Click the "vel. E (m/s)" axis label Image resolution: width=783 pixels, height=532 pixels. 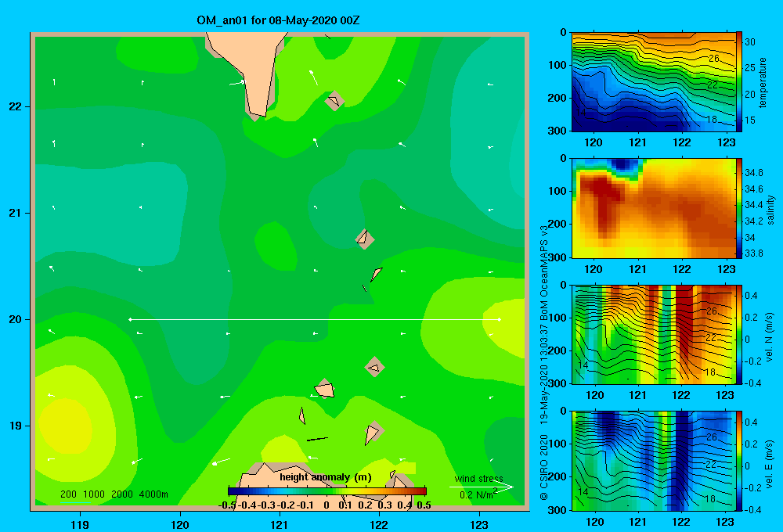pos(769,463)
